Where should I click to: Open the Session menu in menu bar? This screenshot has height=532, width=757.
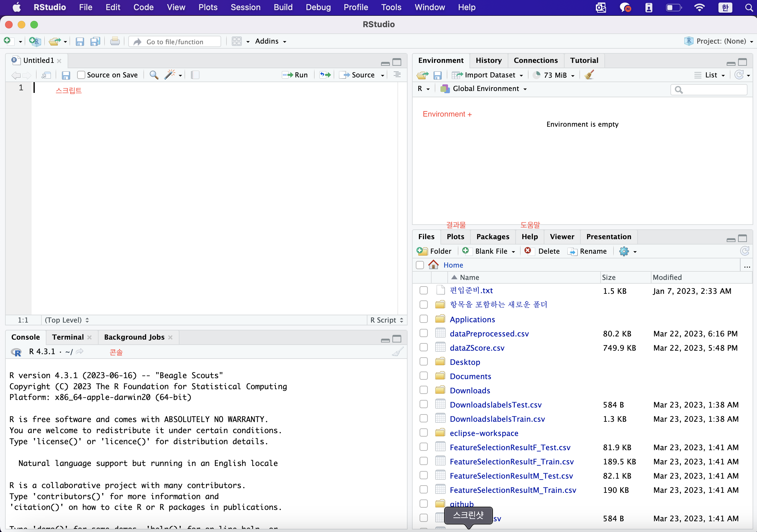click(245, 7)
